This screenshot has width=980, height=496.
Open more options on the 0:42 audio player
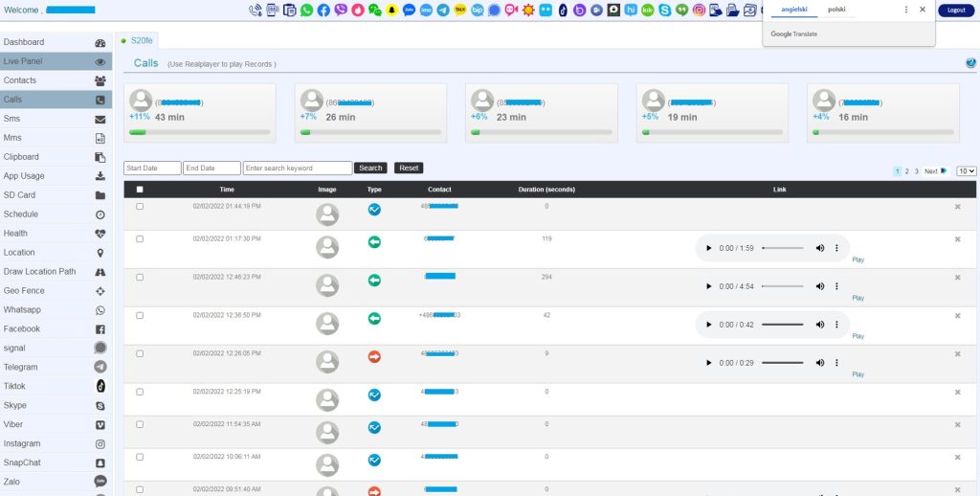[x=836, y=325]
